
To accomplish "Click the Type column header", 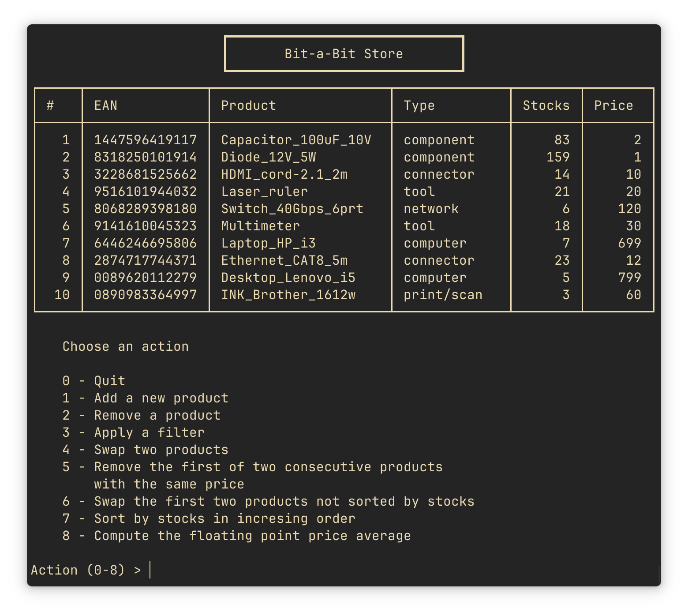I will click(419, 106).
